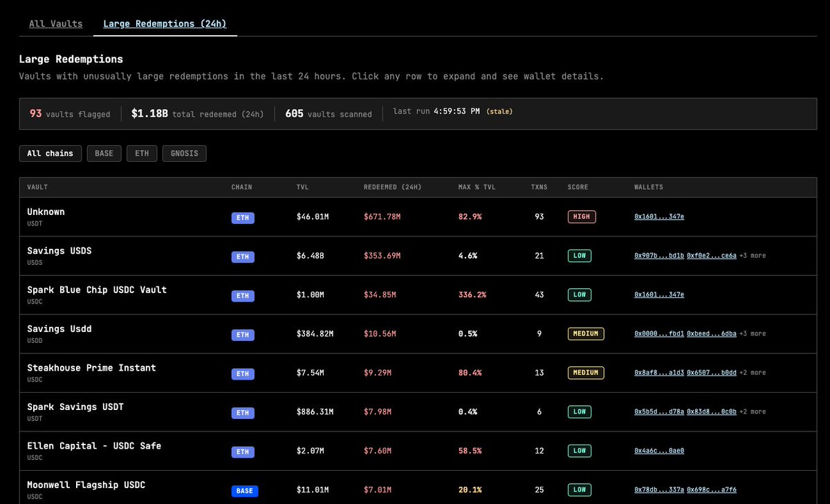Open wallet link 0x83d8...0c0b
This screenshot has width=830, height=504.
click(x=712, y=412)
